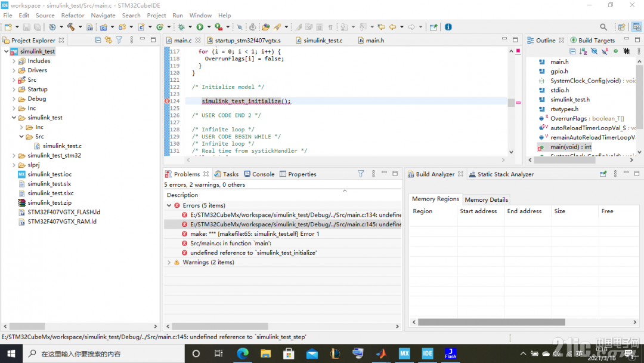The width and height of the screenshot is (644, 363).
Task: Click the Save icon in toolbar
Action: click(27, 27)
